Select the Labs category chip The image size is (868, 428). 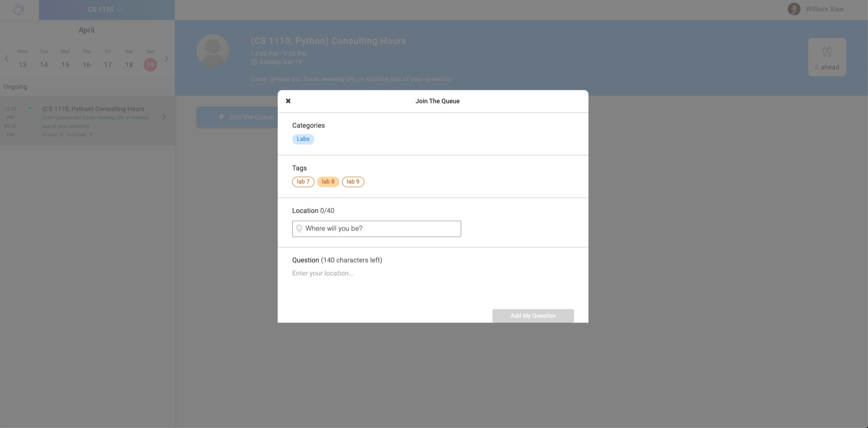[303, 139]
